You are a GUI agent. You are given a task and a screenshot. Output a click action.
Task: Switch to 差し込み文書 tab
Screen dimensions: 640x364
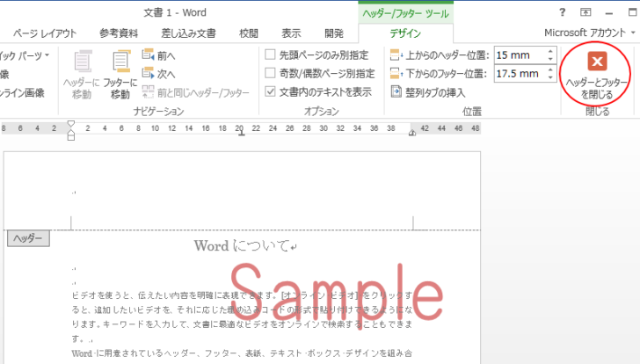[x=188, y=33]
